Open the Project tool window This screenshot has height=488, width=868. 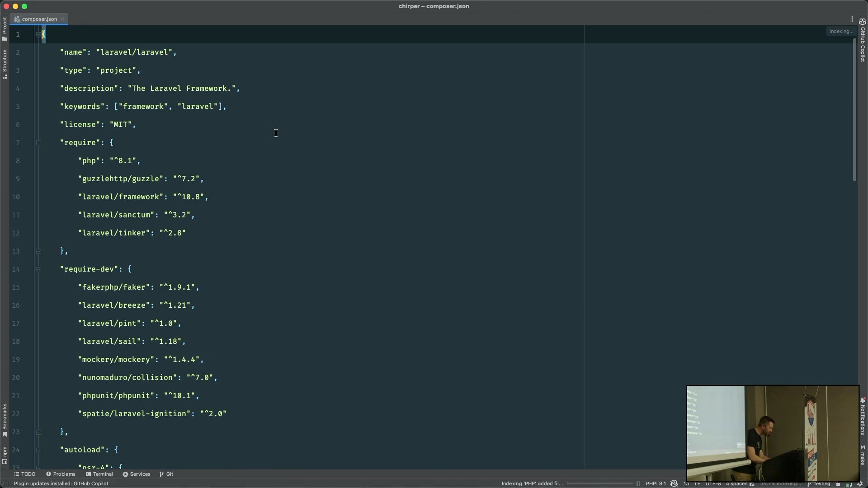coord(5,28)
